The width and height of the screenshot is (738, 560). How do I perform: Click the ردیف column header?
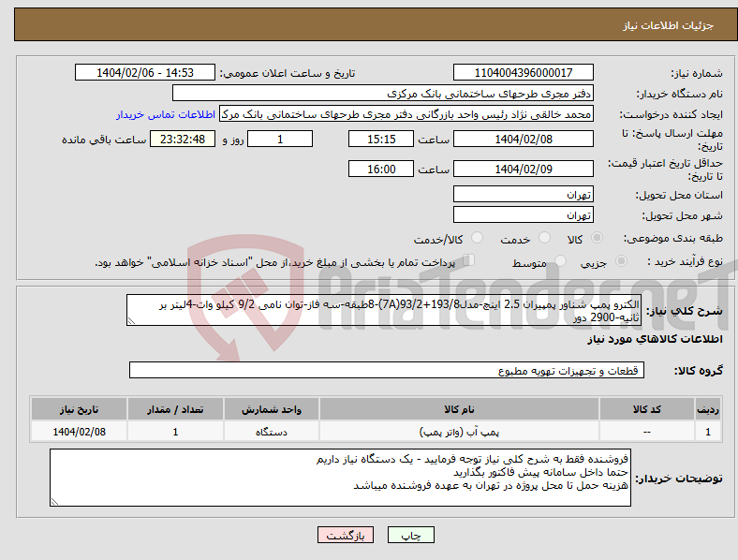(708, 409)
